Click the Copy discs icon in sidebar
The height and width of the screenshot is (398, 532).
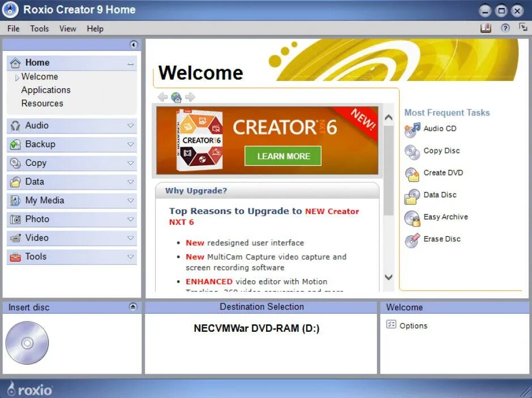pos(15,163)
